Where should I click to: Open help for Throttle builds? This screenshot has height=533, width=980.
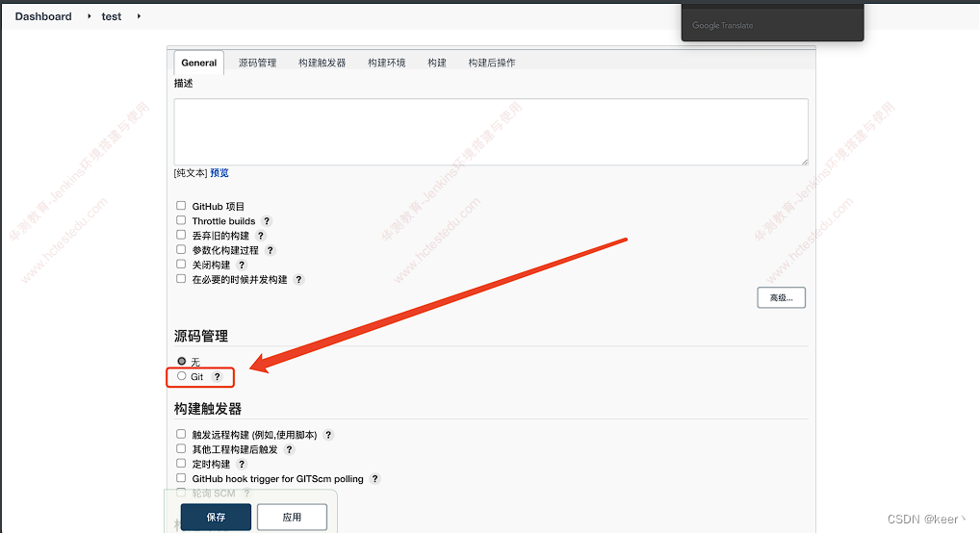point(267,221)
